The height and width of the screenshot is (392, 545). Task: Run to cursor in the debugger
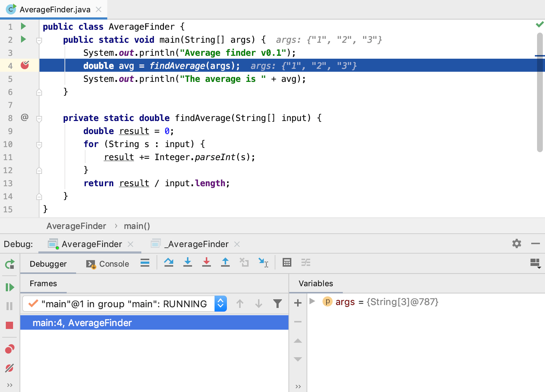click(263, 263)
